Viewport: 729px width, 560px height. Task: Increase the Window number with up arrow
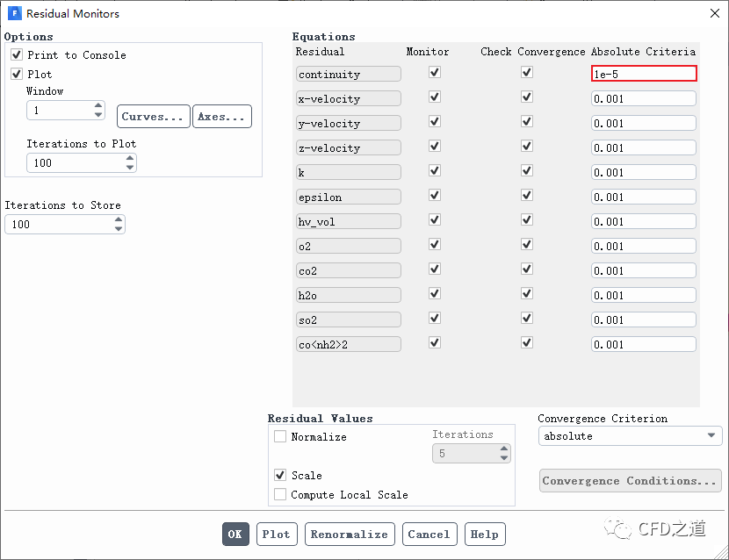(x=97, y=106)
